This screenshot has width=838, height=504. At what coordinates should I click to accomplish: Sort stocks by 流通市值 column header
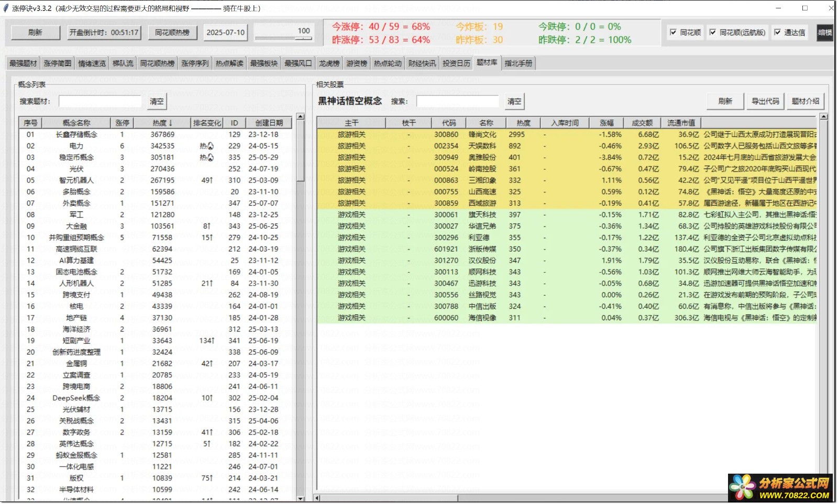681,123
